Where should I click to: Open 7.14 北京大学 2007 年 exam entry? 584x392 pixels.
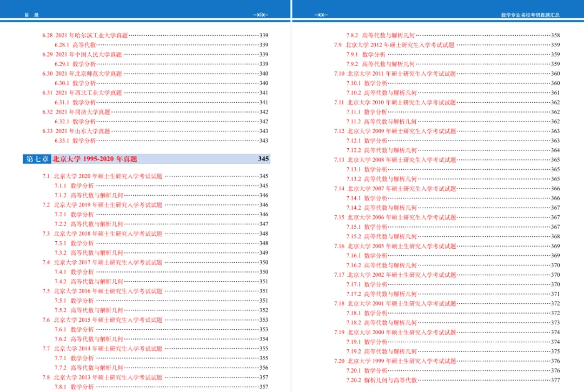point(447,189)
